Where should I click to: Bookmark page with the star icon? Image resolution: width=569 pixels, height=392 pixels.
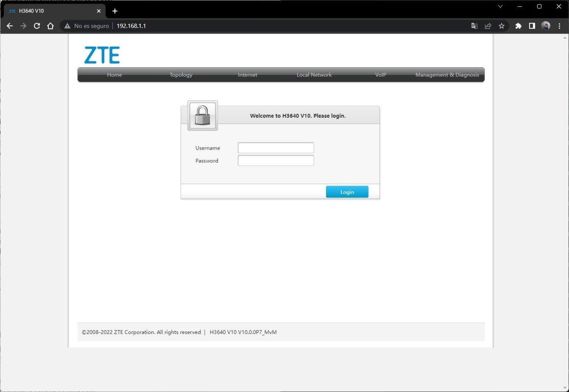pyautogui.click(x=501, y=26)
